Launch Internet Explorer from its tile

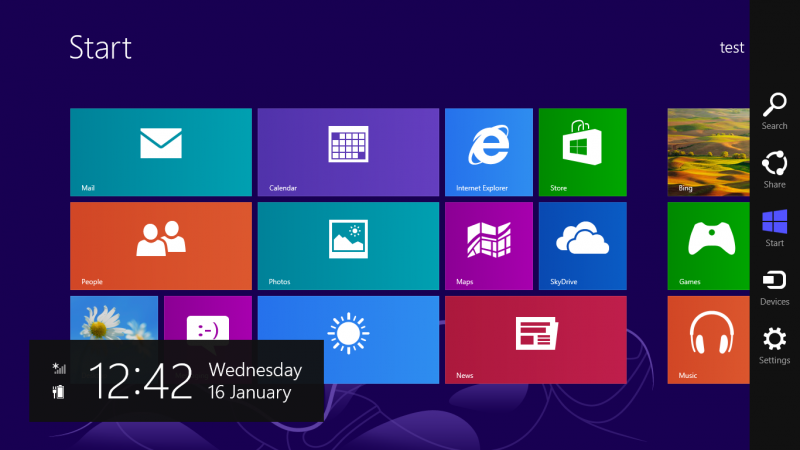point(488,152)
